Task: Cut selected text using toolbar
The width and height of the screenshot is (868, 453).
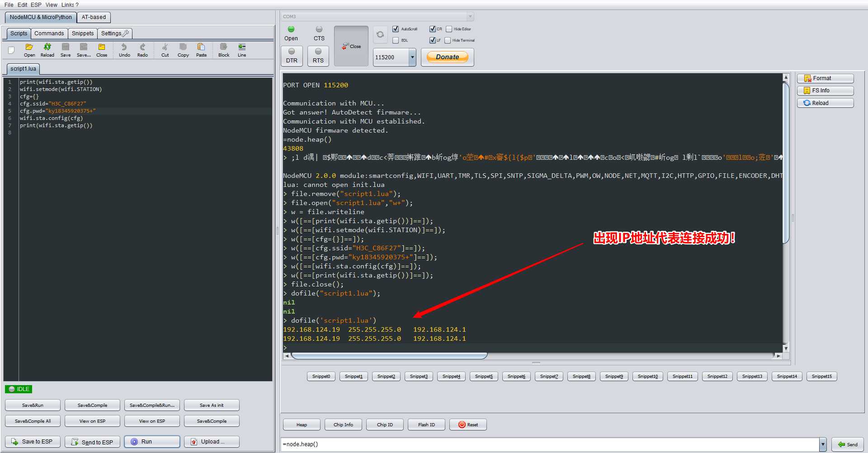Action: click(x=165, y=50)
